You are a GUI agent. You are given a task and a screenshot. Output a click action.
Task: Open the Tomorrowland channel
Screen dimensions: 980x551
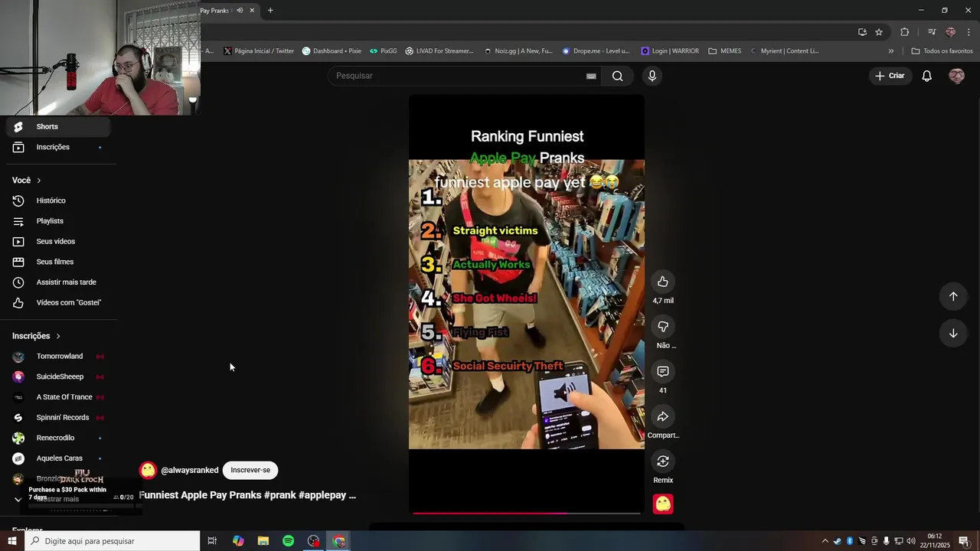[58, 357]
